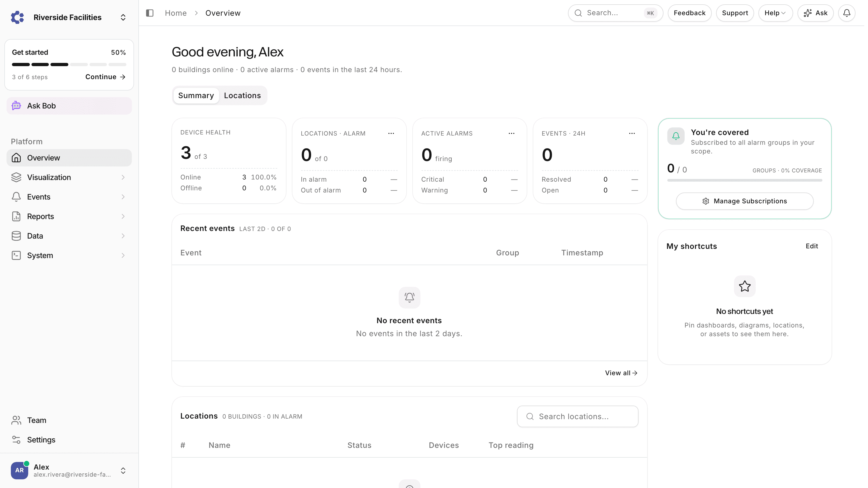This screenshot has height=488, width=868.
Task: Click the System terminal icon
Action: [16, 255]
